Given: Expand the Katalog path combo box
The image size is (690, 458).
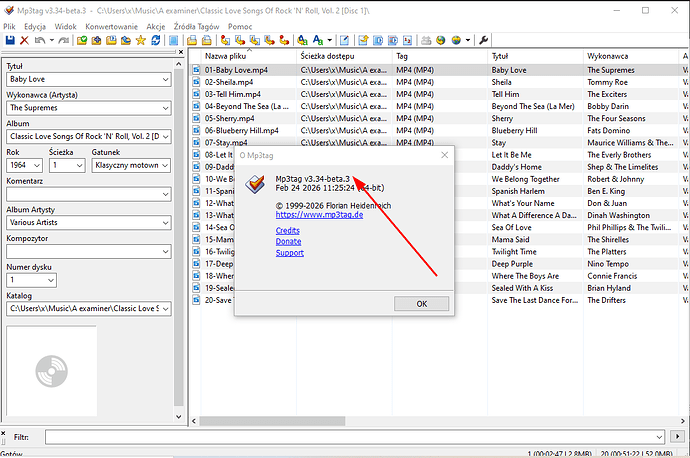Looking at the screenshot, I should 165,309.
